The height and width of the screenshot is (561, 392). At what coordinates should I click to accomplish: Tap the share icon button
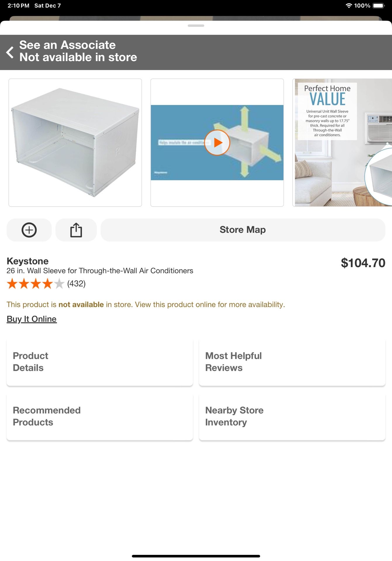tap(76, 230)
